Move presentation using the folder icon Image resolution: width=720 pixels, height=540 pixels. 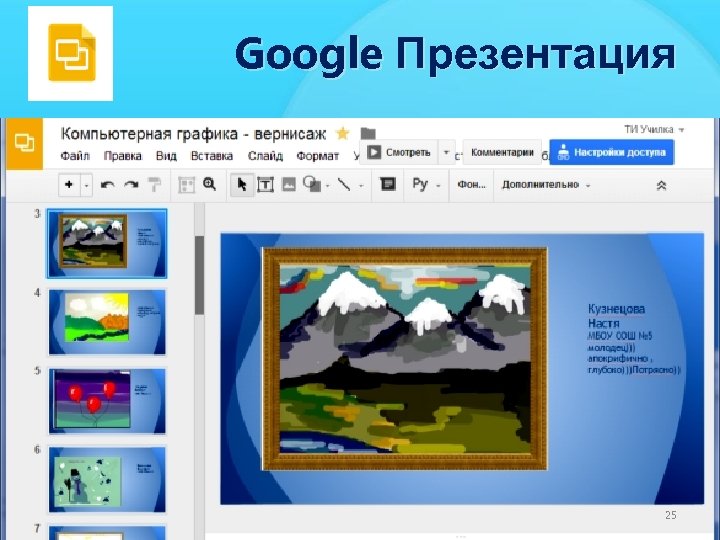(368, 134)
